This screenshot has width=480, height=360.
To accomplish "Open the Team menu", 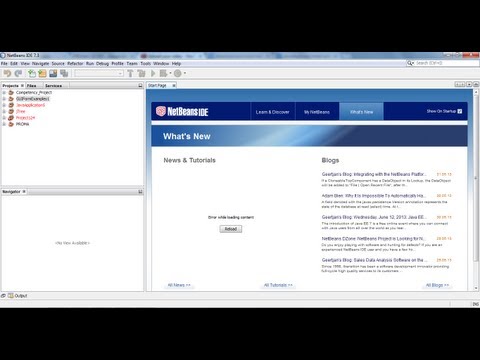I will 132,63.
